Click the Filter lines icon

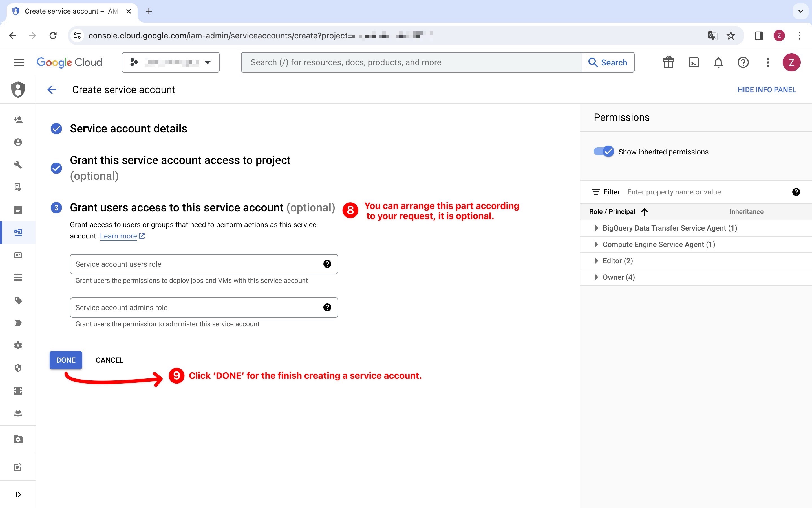tap(596, 192)
